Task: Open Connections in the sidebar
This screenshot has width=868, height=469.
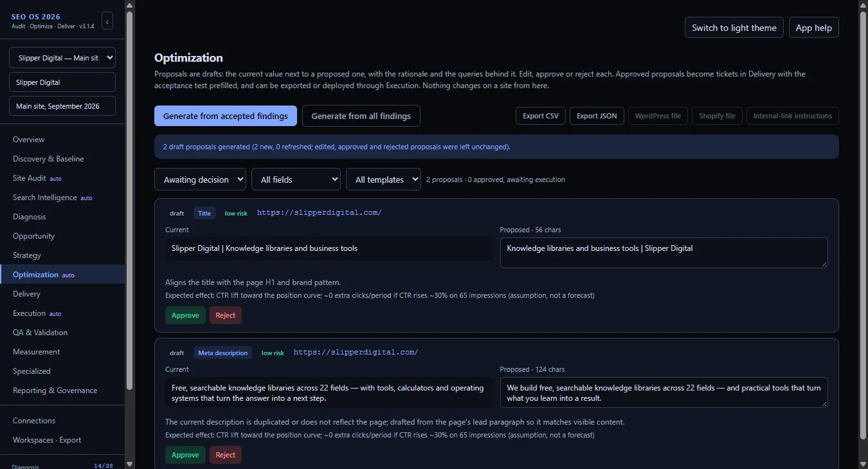Action: (x=62, y=421)
